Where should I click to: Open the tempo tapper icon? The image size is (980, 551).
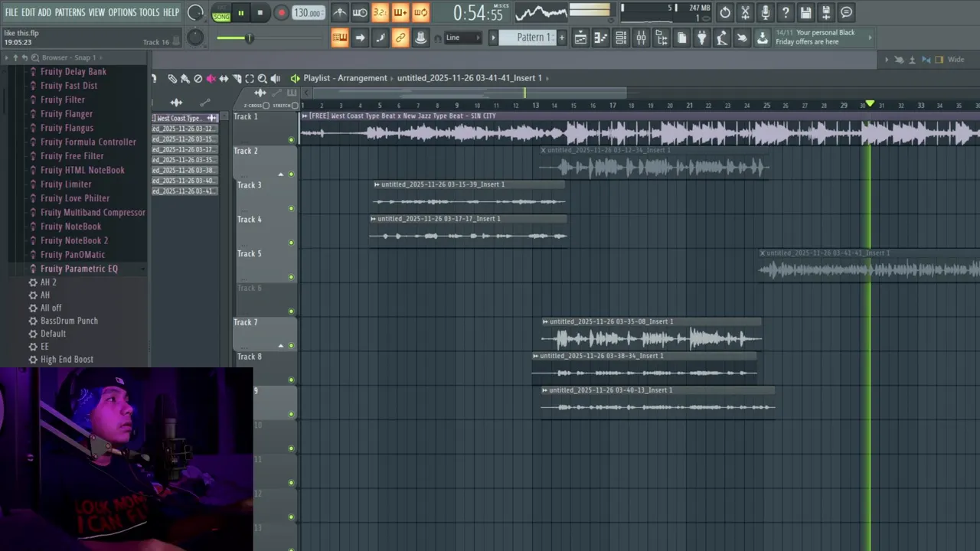[x=721, y=37]
